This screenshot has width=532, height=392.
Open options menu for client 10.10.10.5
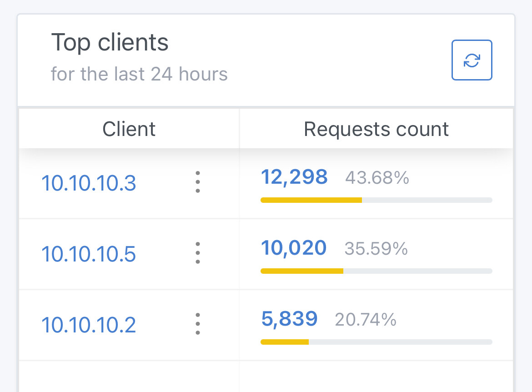[x=198, y=253]
